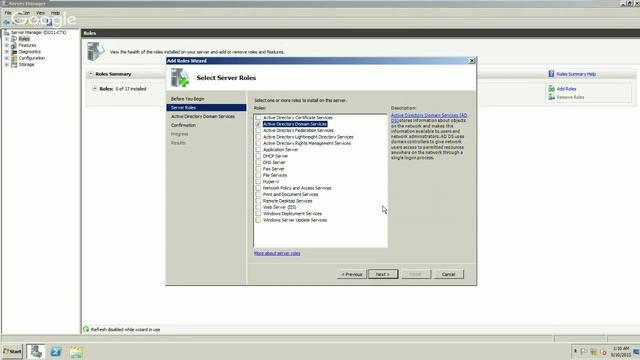Viewport: 640px width, 360px height.
Task: Click the system tray clock
Action: tap(620, 352)
